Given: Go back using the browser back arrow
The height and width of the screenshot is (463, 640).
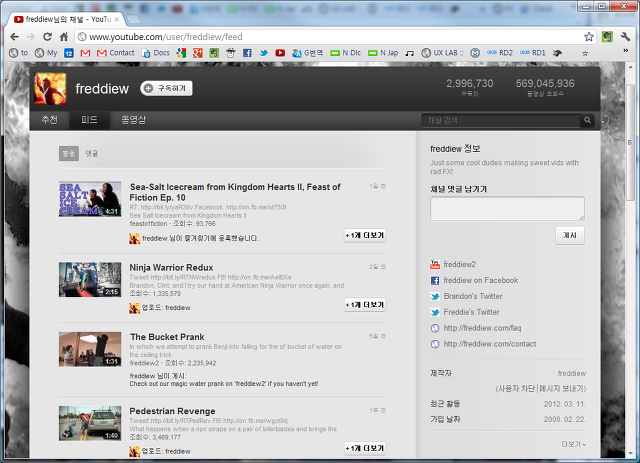Looking at the screenshot, I should (x=14, y=37).
